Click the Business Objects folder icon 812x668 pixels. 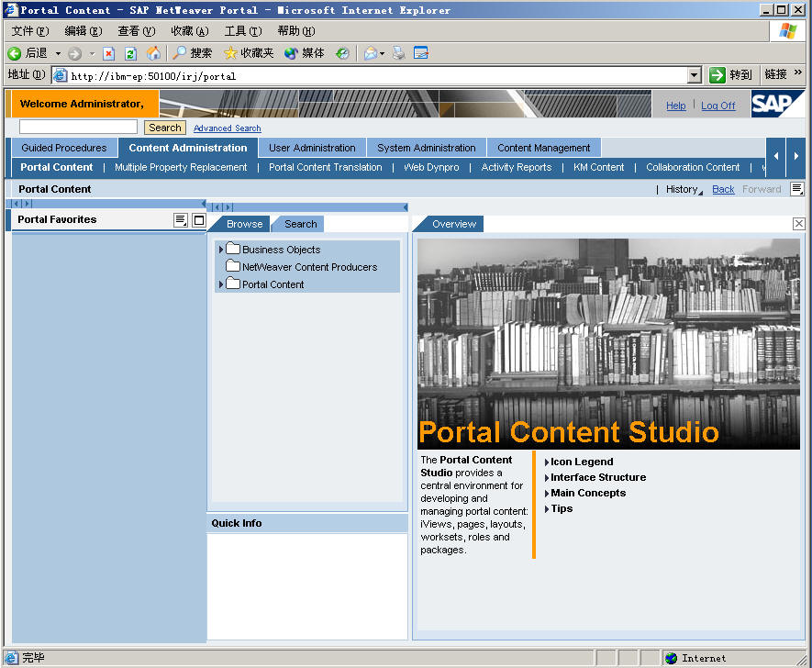click(x=233, y=249)
